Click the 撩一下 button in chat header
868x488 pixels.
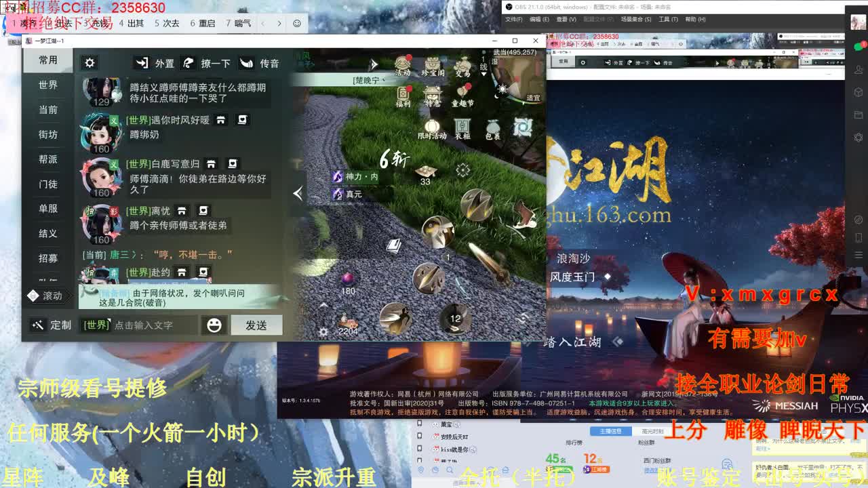206,63
